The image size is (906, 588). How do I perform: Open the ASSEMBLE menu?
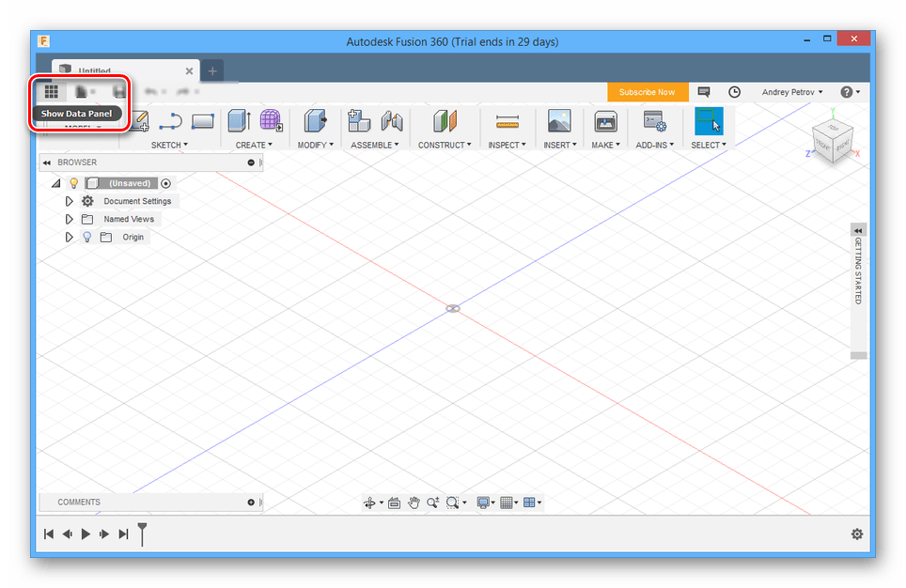click(x=374, y=145)
